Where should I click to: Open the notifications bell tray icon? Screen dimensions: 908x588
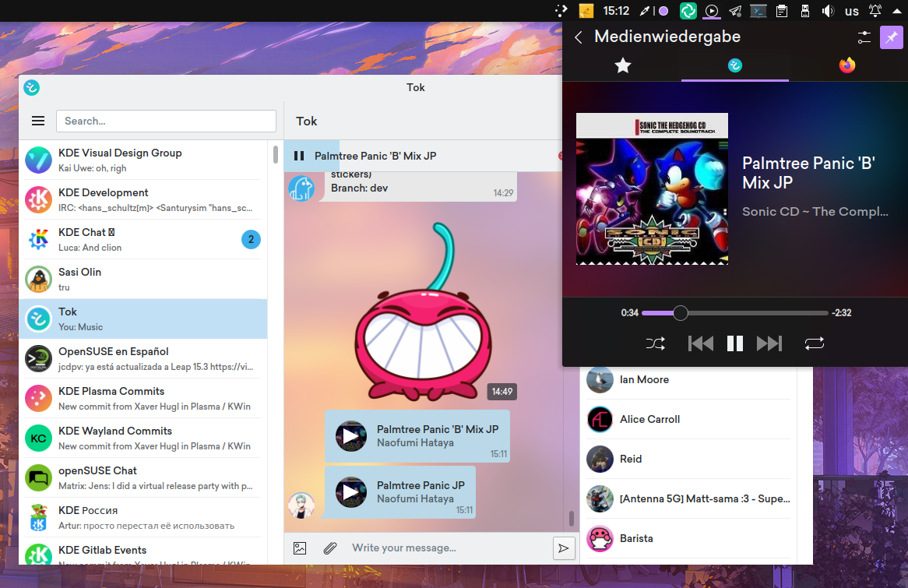(875, 10)
